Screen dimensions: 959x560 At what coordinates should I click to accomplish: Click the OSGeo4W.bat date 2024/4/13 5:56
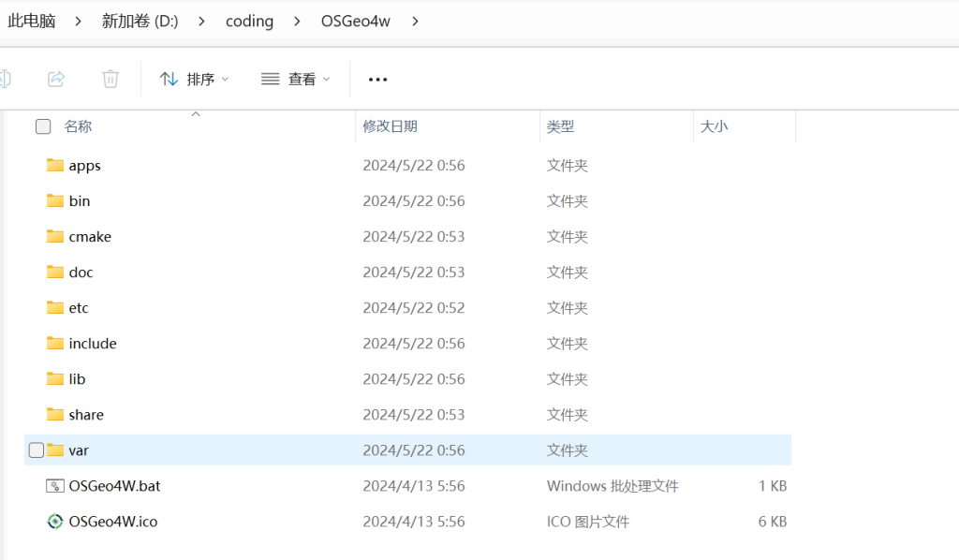pyautogui.click(x=413, y=486)
